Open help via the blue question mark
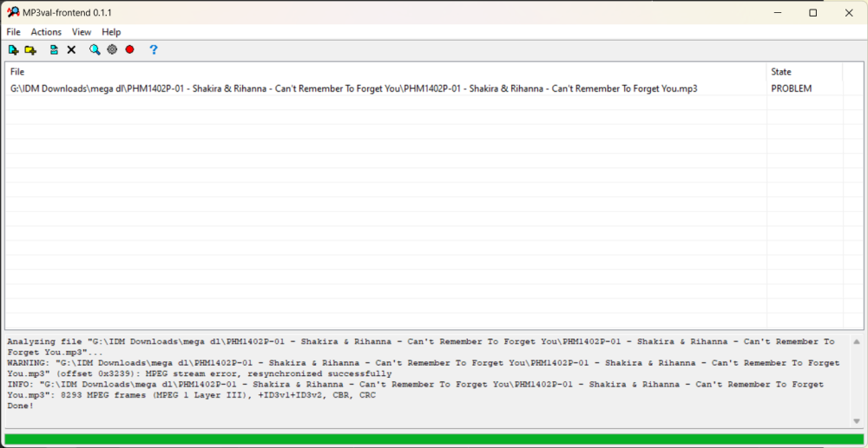Viewport: 868px width, 448px height. 154,50
